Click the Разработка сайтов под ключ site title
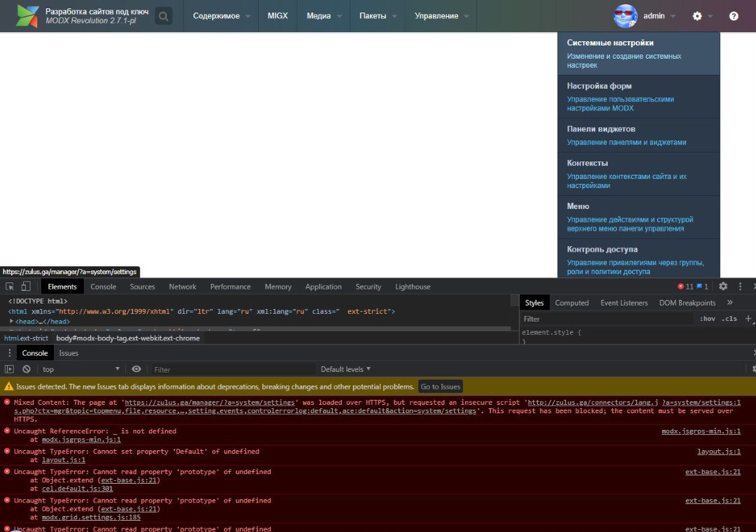Viewport: 756px width, 532px height. coord(97,11)
